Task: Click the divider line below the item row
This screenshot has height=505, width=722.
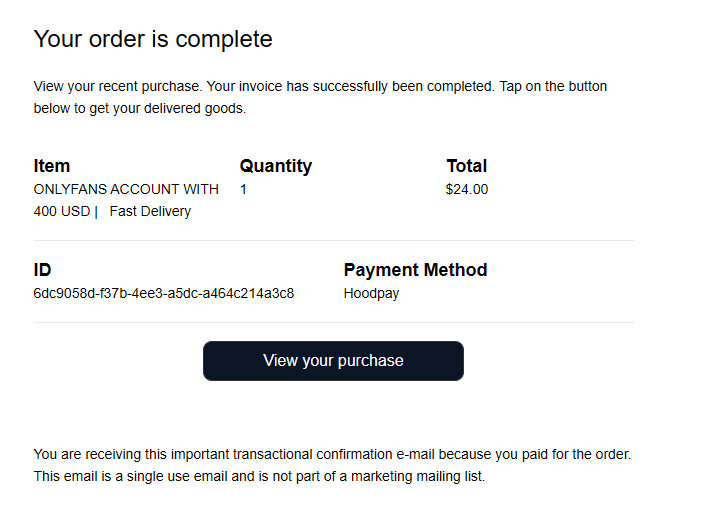Action: (x=333, y=241)
